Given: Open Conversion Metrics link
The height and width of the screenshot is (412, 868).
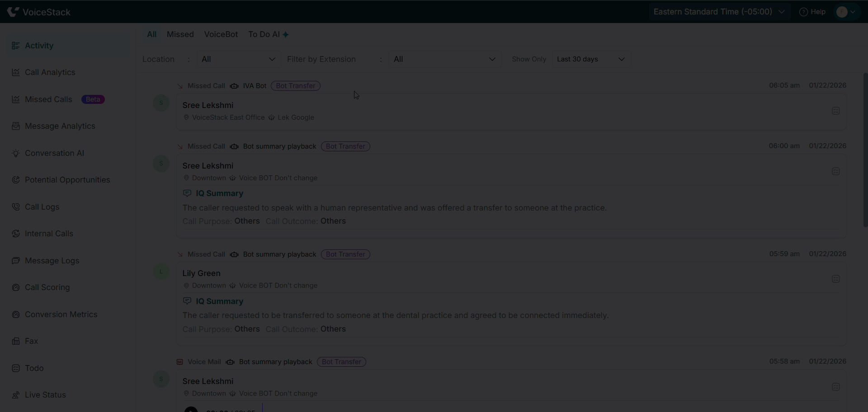Looking at the screenshot, I should [61, 314].
